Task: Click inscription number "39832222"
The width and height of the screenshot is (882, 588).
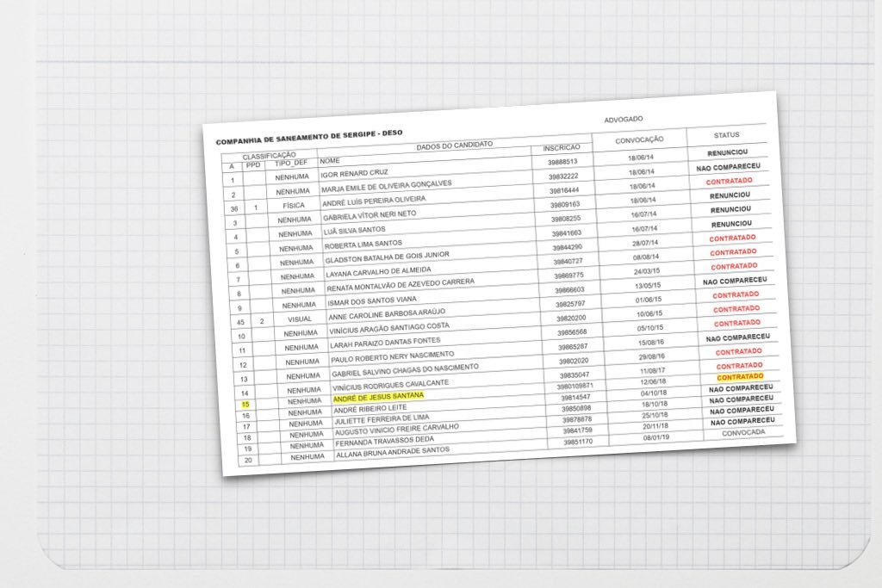Action: point(563,176)
